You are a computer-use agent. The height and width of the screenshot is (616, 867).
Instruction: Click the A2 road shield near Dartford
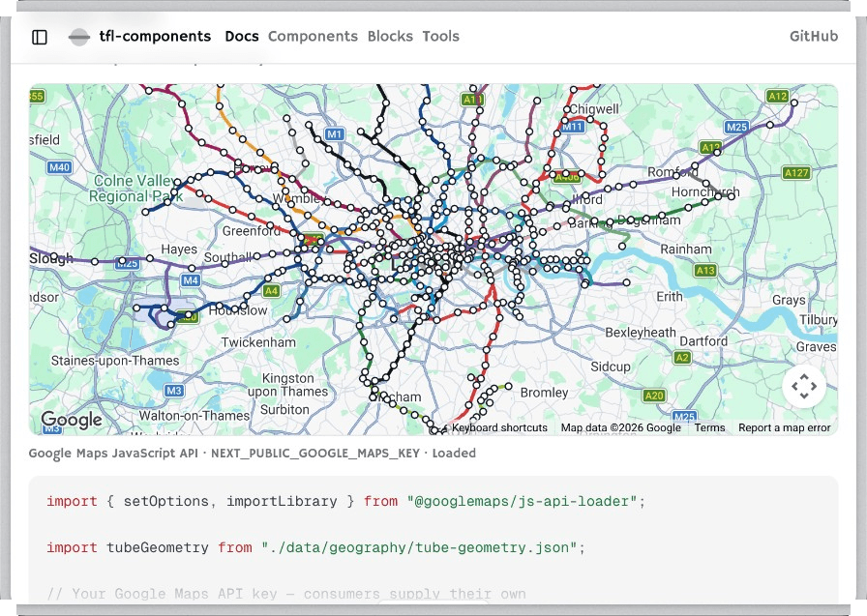point(682,358)
